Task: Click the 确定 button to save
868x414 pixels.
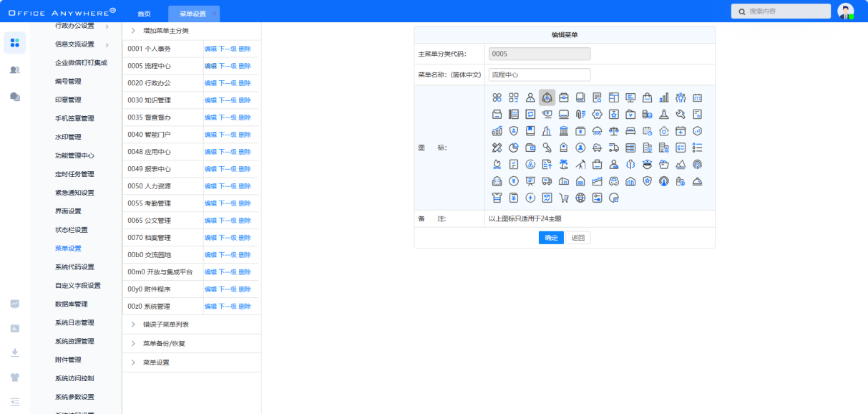Action: (551, 238)
